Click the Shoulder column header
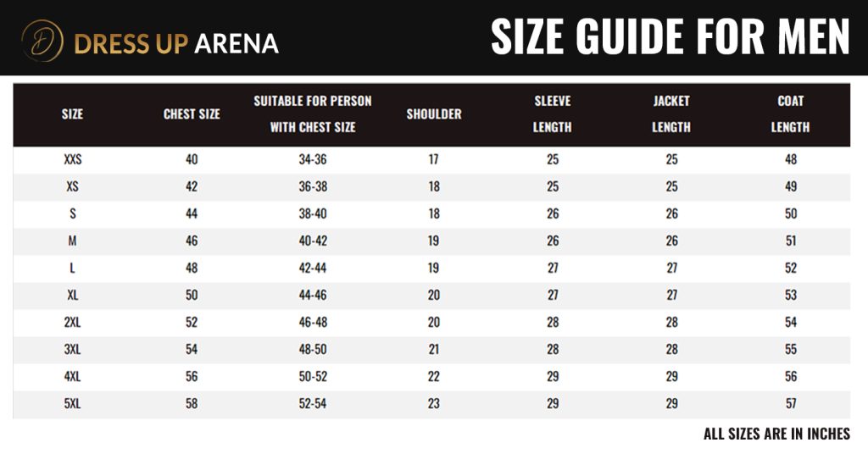868x454 pixels. (434, 114)
